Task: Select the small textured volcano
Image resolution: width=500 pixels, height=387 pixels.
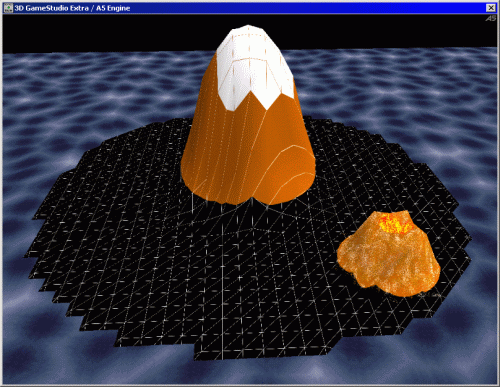Action: coord(388,253)
